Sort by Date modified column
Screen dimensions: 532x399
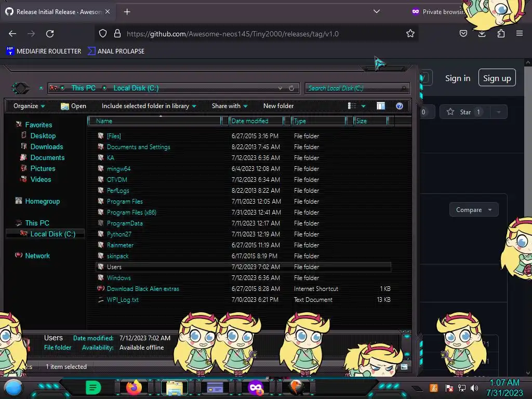pyautogui.click(x=257, y=121)
